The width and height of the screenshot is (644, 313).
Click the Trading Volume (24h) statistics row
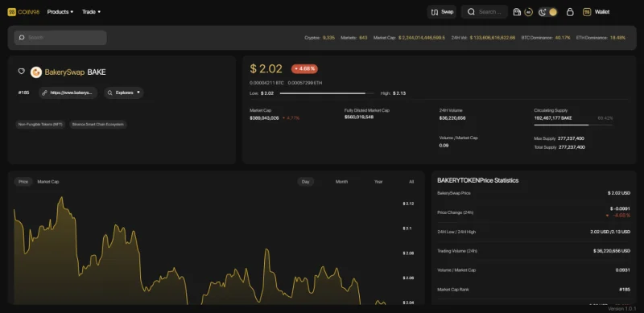click(534, 251)
